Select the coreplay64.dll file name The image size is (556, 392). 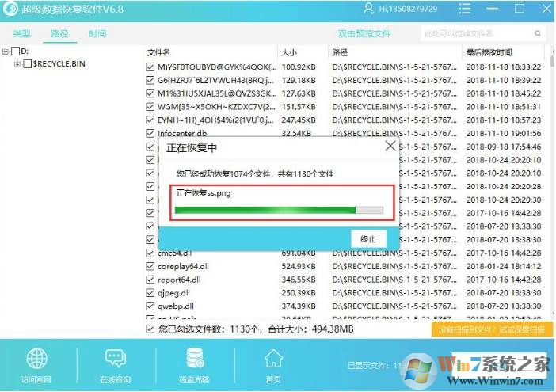coord(183,266)
